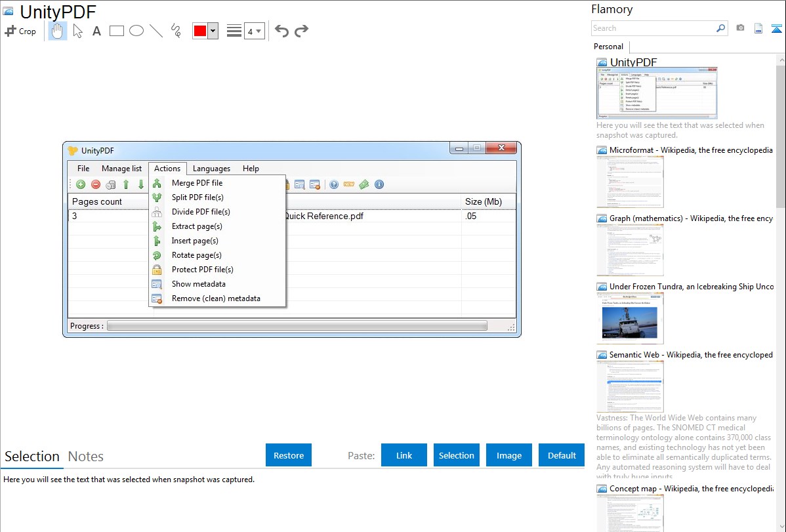Open the color picker dropdown arrow
The image size is (786, 532).
pyautogui.click(x=213, y=31)
